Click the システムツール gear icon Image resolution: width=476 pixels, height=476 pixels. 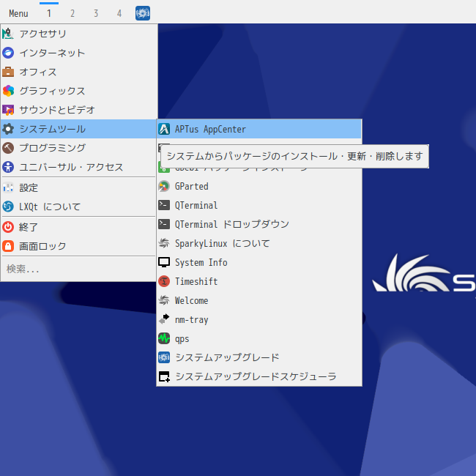tap(8, 129)
